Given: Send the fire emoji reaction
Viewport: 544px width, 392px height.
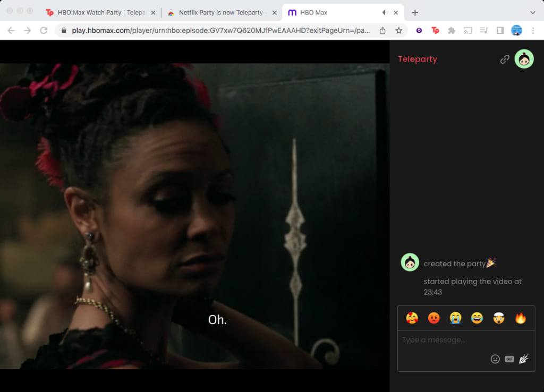Looking at the screenshot, I should click(x=520, y=318).
